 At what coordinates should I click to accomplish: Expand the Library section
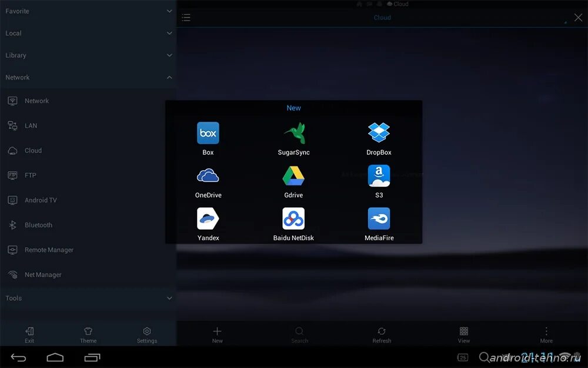[x=88, y=55]
